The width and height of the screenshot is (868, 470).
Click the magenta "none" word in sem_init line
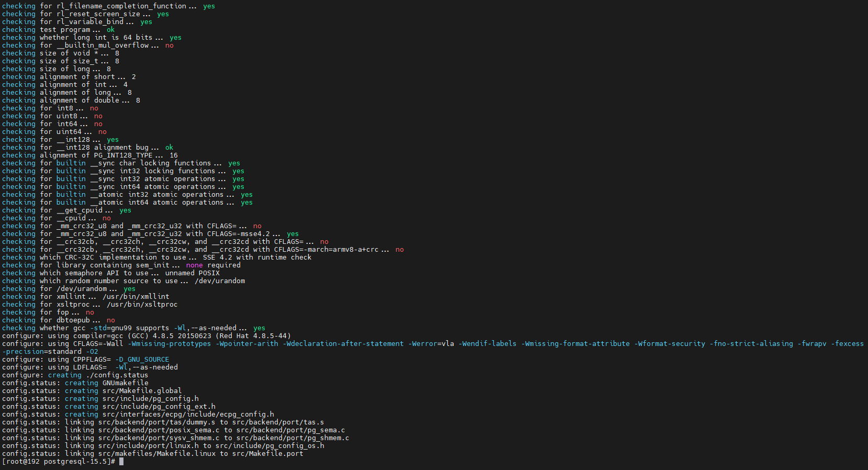click(194, 265)
